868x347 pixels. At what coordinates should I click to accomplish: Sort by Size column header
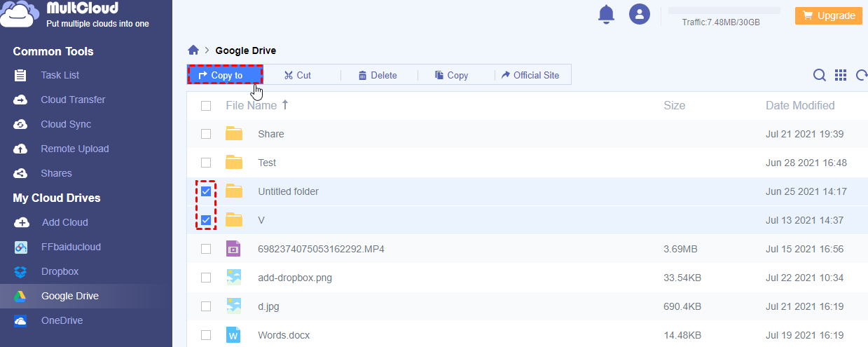pyautogui.click(x=674, y=106)
